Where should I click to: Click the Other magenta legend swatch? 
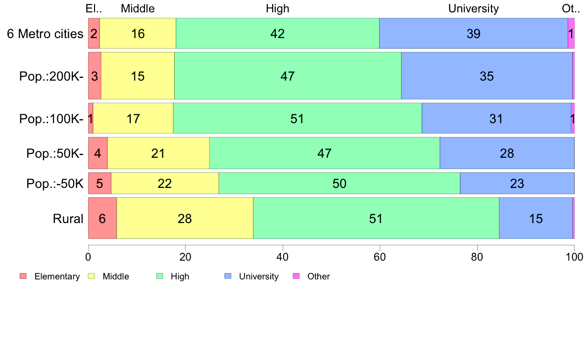(296, 276)
